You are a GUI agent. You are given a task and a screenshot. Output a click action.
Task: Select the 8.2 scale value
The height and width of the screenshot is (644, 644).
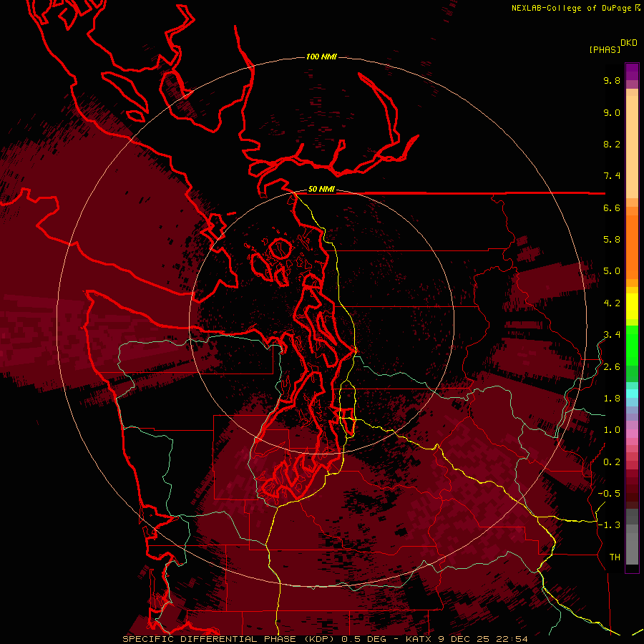[612, 144]
